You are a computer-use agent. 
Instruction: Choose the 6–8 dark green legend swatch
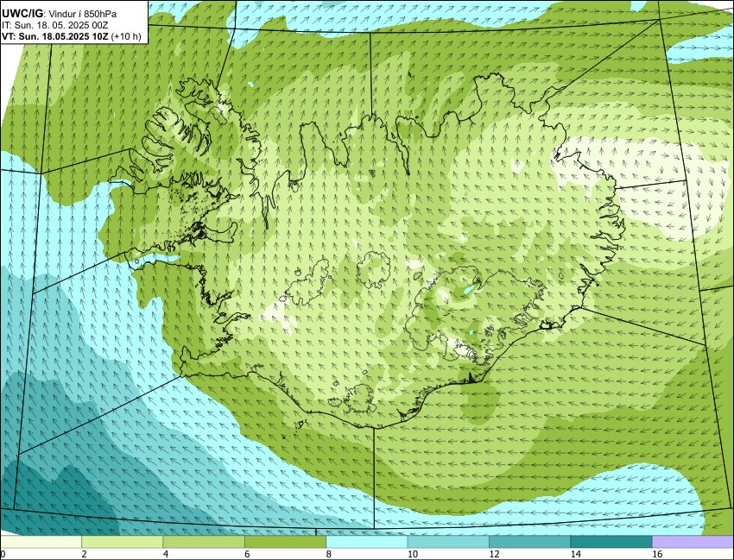[x=285, y=542]
